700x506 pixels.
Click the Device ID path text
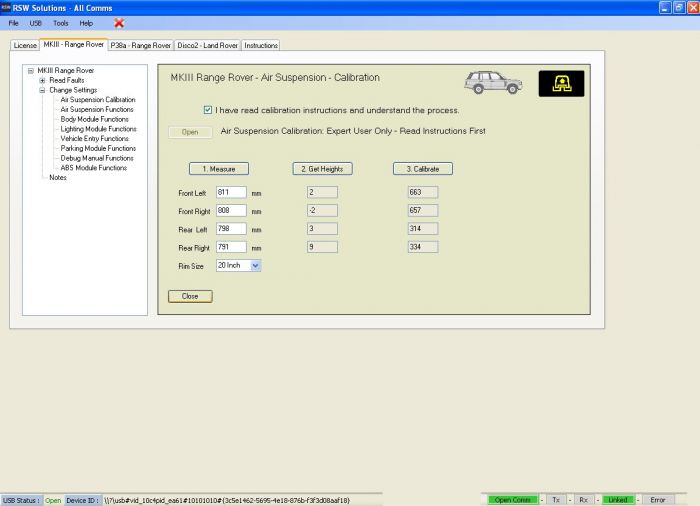227,500
